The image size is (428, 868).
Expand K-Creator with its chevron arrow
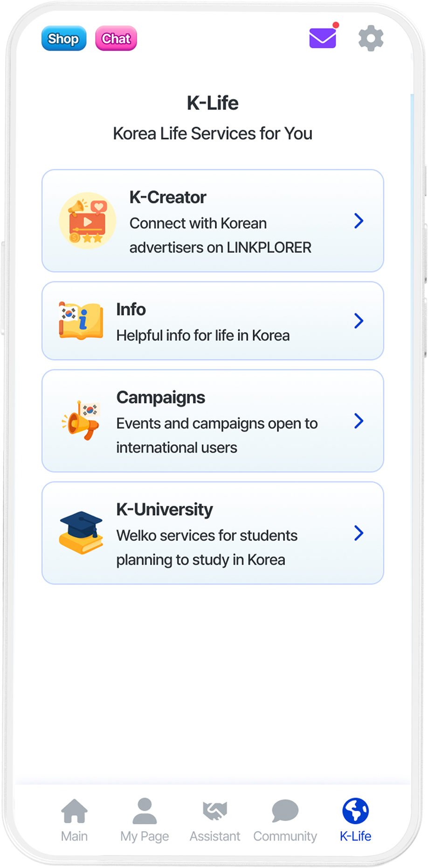tap(359, 221)
